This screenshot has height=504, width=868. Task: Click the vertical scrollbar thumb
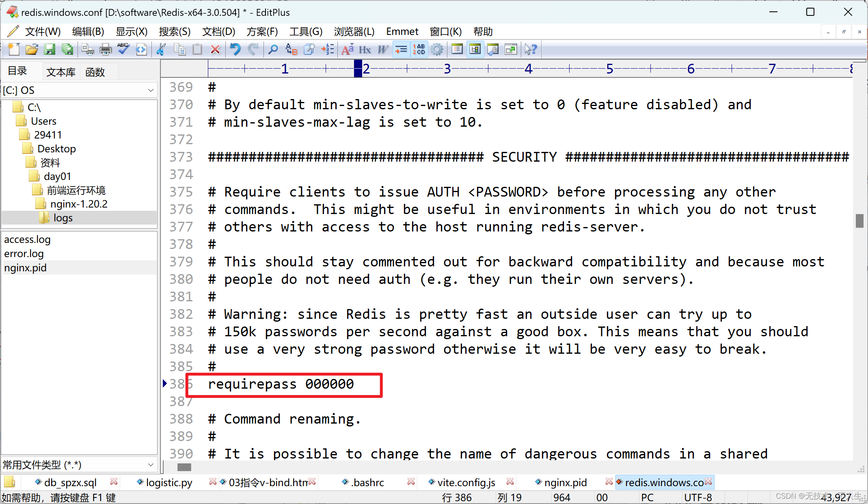click(859, 221)
